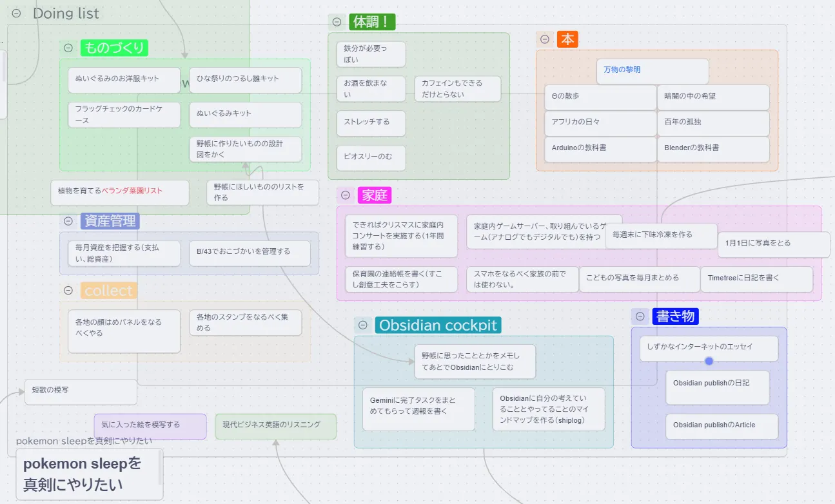Select the 現代ビジネス英語のリスニング card
Image resolution: width=835 pixels, height=504 pixels.
point(276,426)
